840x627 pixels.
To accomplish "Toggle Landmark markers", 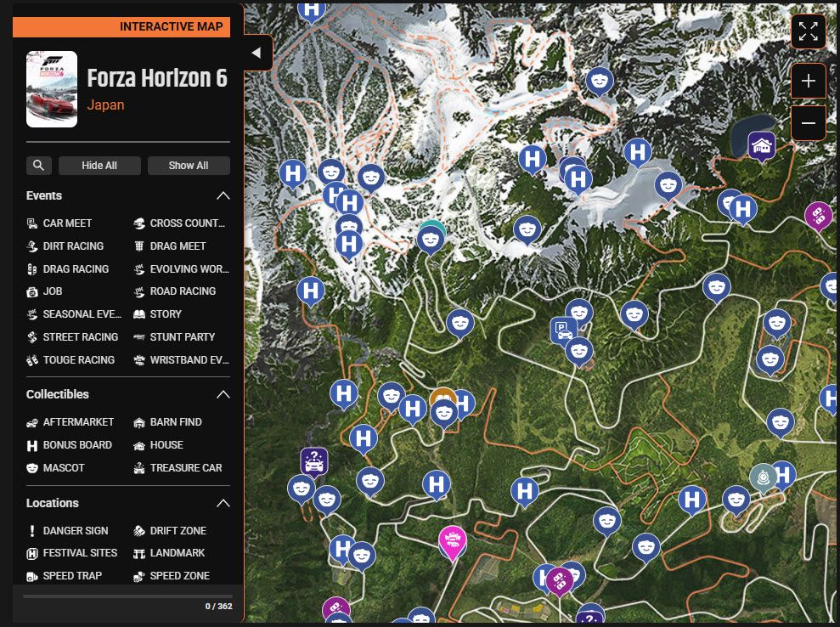I will click(169, 553).
